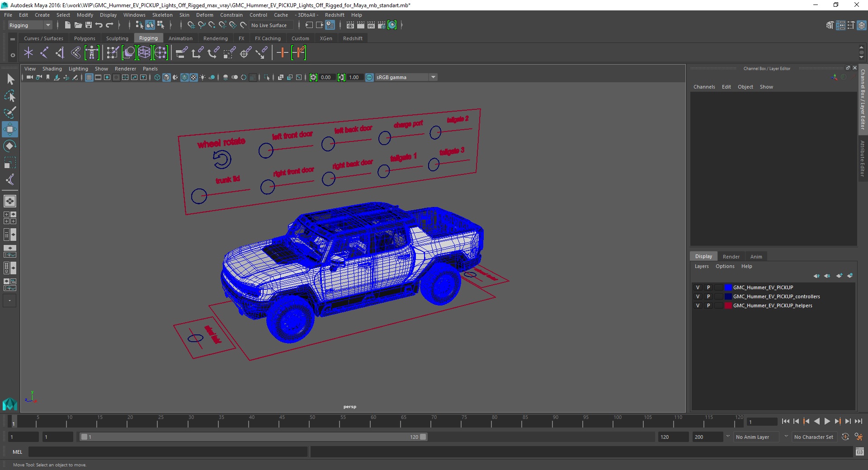The image size is (868, 470).
Task: Activate the Select tool arrow in toolbox
Action: [x=10, y=80]
